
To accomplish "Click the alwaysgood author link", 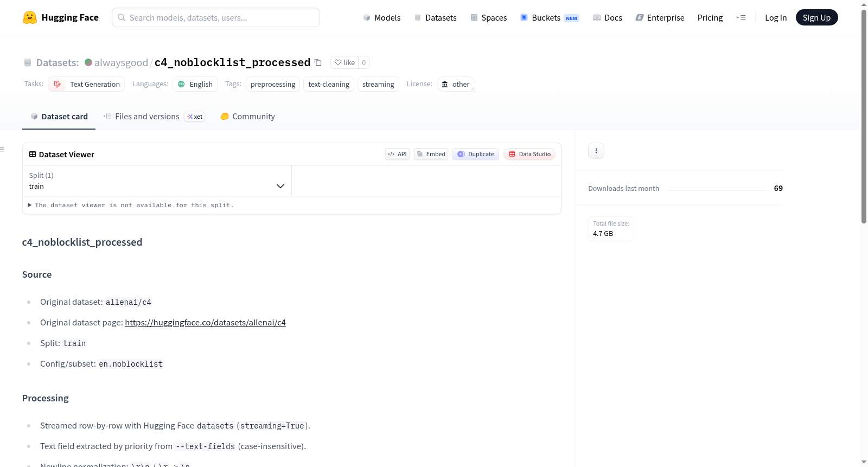I will [121, 62].
